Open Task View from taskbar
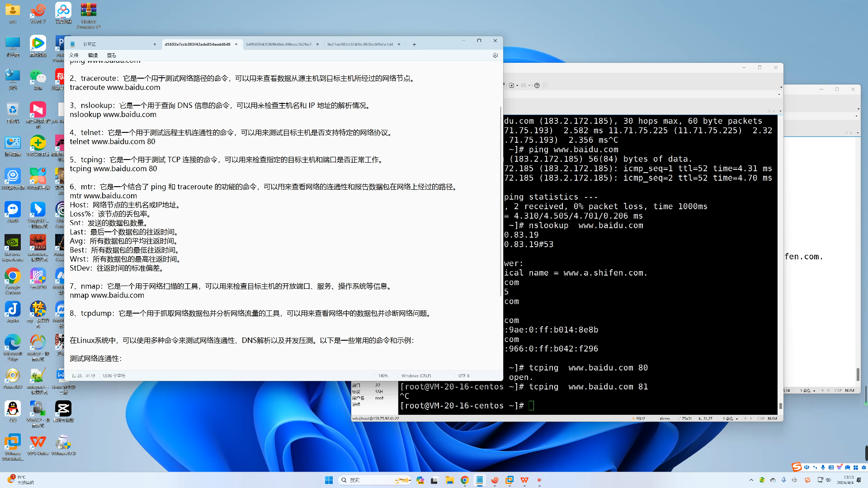The image size is (868, 488). [x=434, y=480]
